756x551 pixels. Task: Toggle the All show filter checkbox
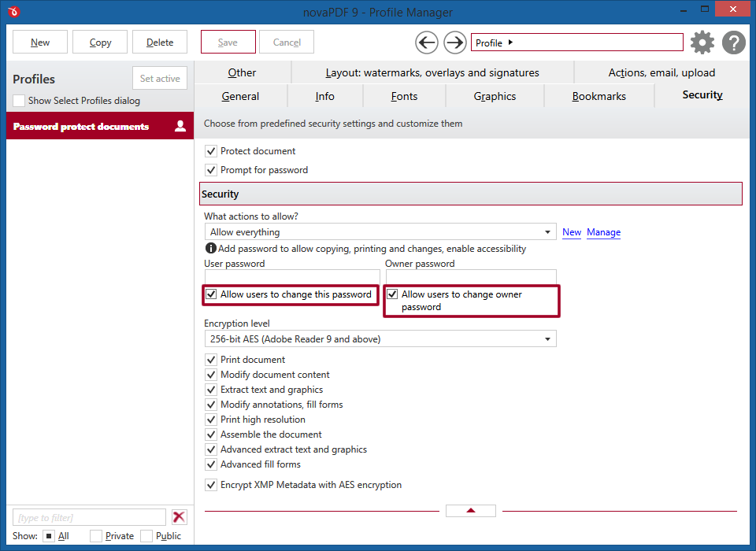pos(49,536)
